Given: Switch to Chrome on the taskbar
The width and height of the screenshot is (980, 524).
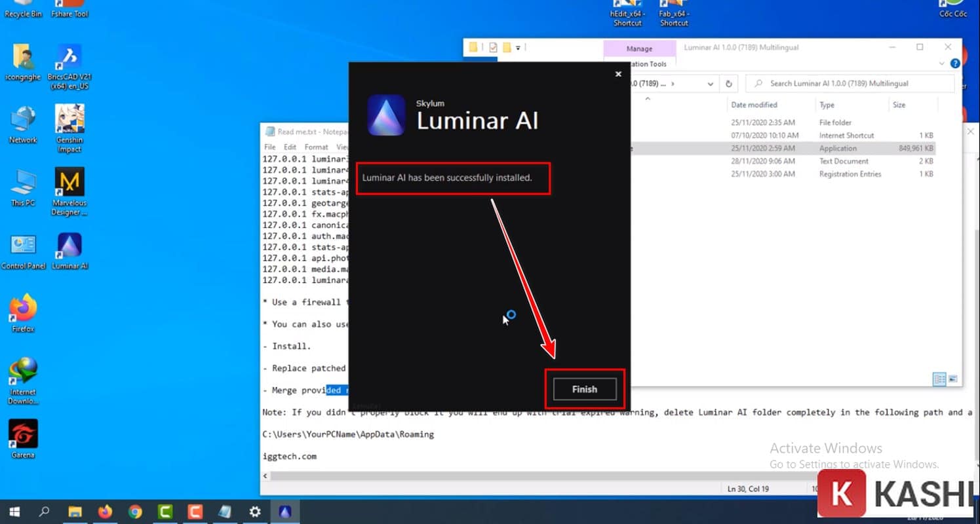Looking at the screenshot, I should click(135, 512).
